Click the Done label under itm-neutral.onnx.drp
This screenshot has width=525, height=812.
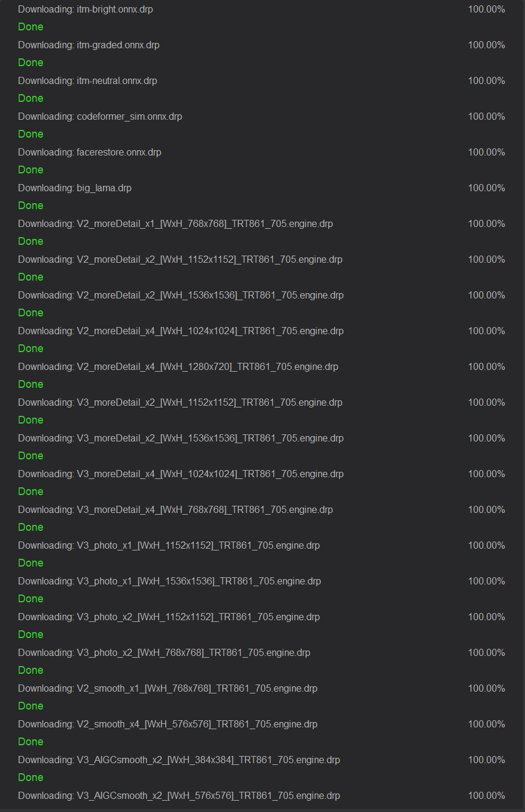30,98
